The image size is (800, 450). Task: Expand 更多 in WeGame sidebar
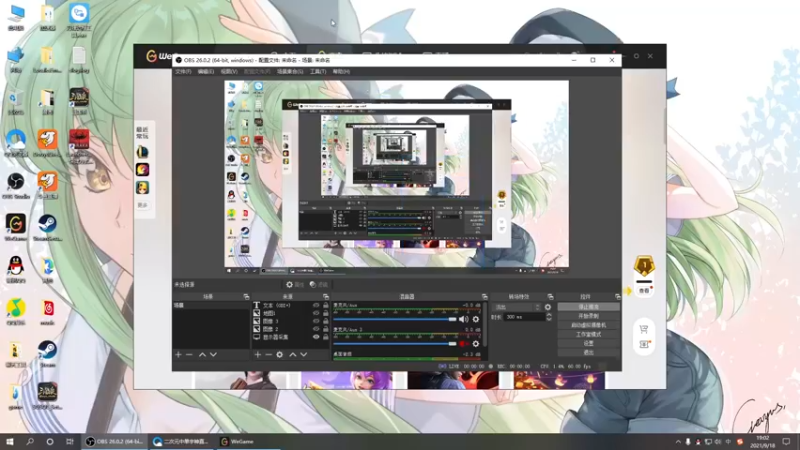[x=142, y=205]
